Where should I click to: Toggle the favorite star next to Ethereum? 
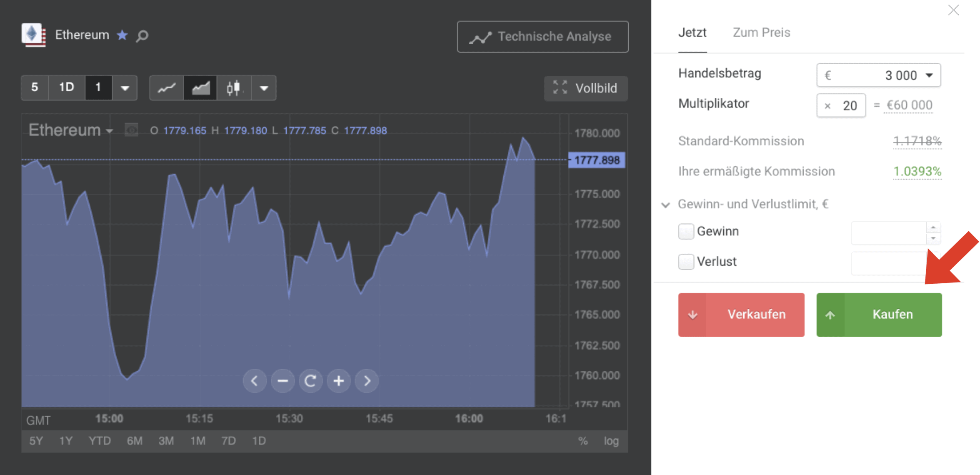coord(122,35)
